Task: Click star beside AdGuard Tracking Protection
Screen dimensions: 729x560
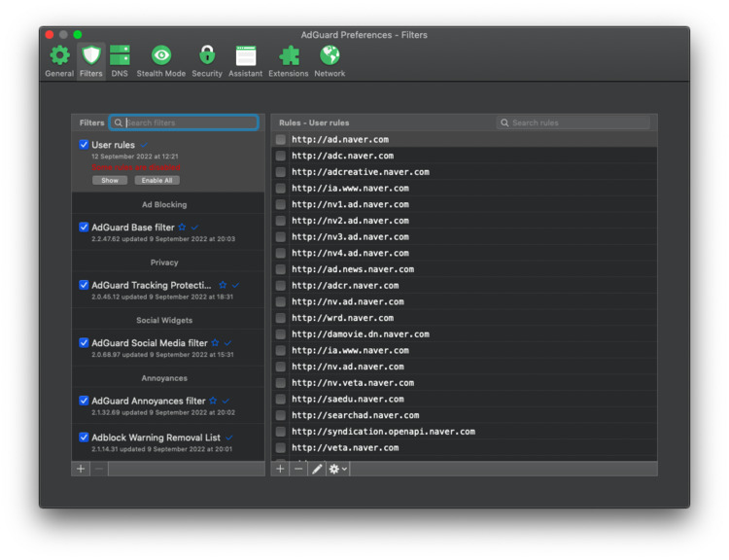Action: (x=223, y=285)
